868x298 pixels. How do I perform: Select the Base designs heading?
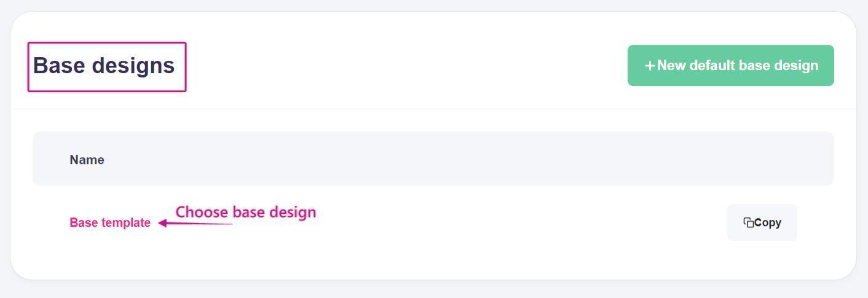[x=104, y=66]
